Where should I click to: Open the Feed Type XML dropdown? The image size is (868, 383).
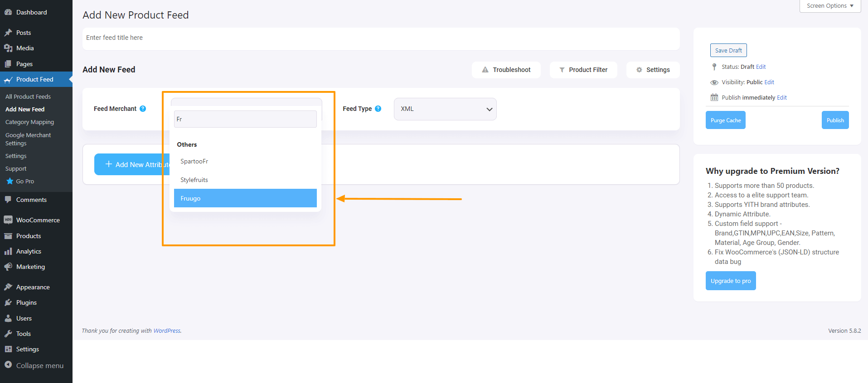(445, 109)
